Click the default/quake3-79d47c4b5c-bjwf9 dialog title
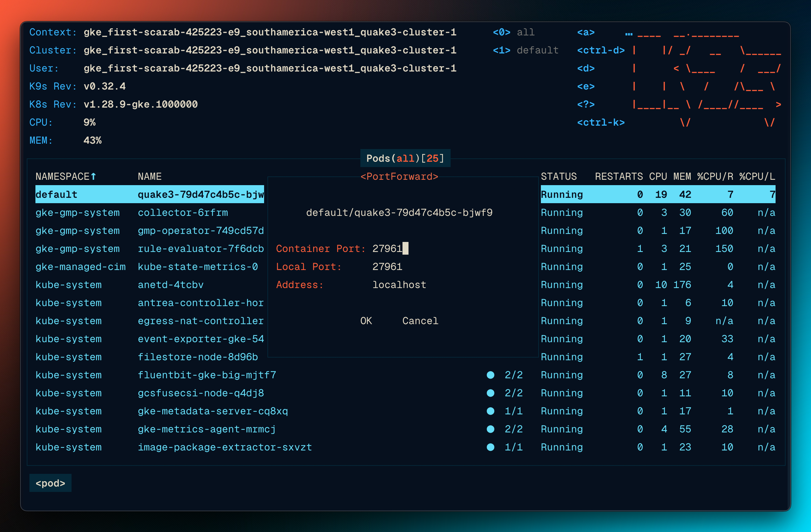The image size is (811, 532). (x=399, y=213)
